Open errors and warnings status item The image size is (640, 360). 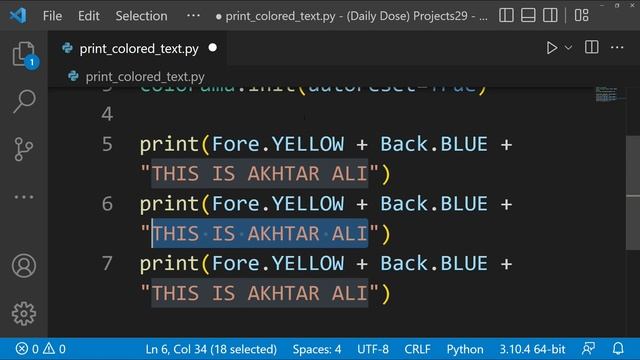point(40,349)
